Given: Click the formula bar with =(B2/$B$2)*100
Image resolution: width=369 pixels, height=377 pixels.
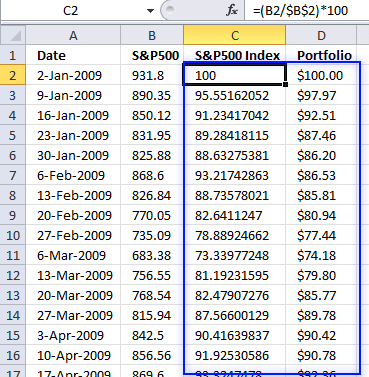Looking at the screenshot, I should (307, 11).
